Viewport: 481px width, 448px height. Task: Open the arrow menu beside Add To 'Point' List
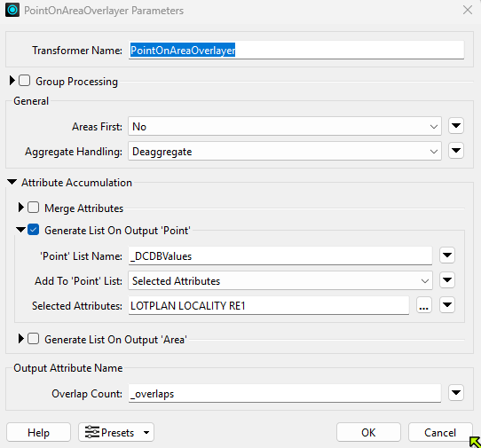click(447, 280)
